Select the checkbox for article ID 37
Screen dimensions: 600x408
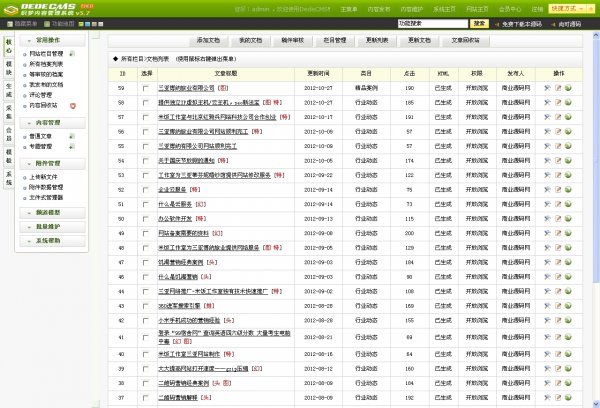click(145, 398)
